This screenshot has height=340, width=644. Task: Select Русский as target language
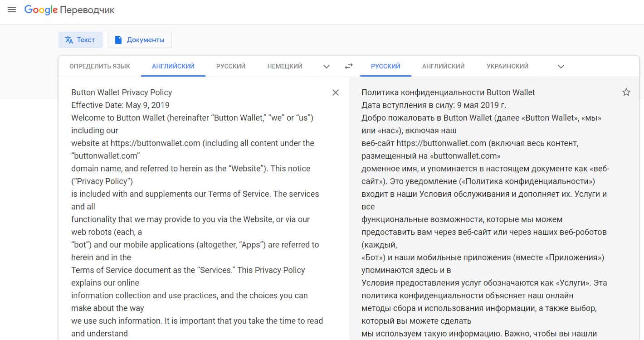385,66
